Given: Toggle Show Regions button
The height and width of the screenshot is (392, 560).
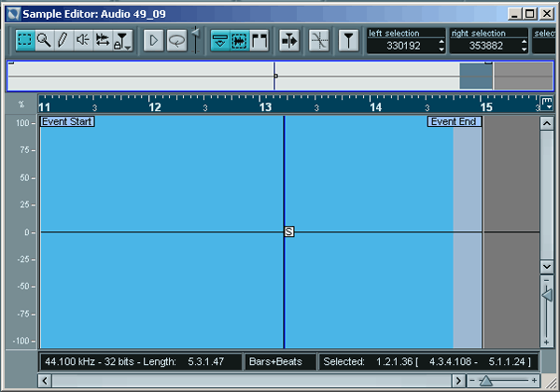Looking at the screenshot, I should point(259,41).
